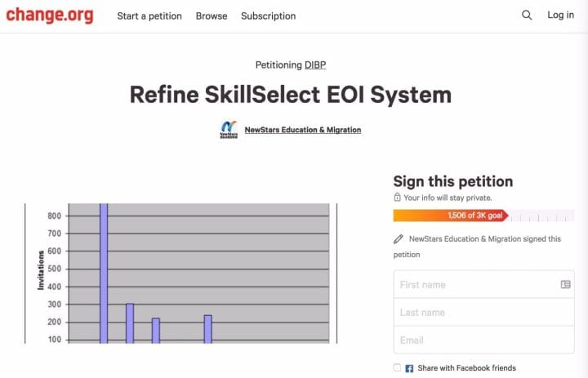Click the autofill contact card icon
This screenshot has height=378, width=588.
pyautogui.click(x=565, y=285)
